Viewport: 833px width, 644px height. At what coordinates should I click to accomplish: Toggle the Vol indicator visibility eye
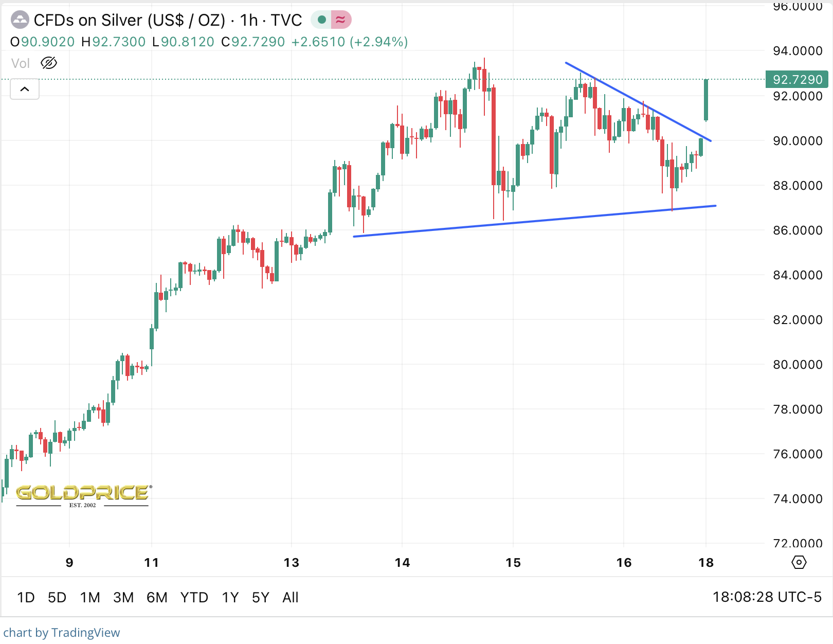click(x=49, y=63)
